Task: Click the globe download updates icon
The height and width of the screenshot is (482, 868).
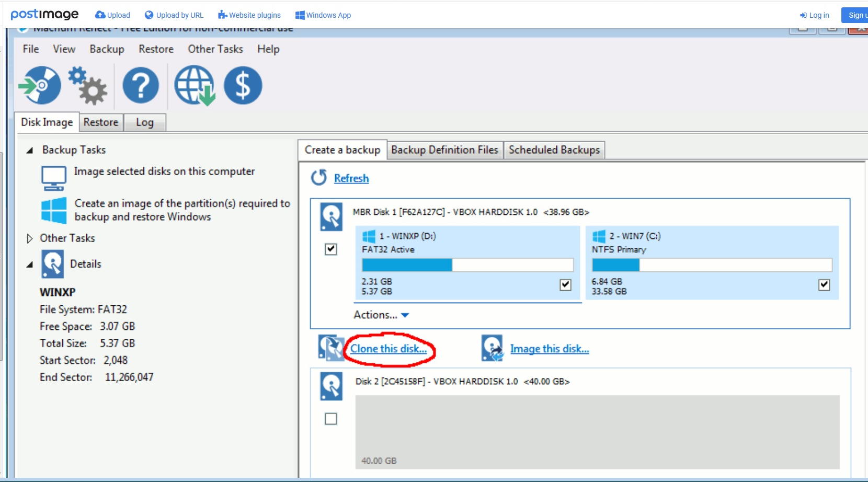Action: tap(195, 85)
